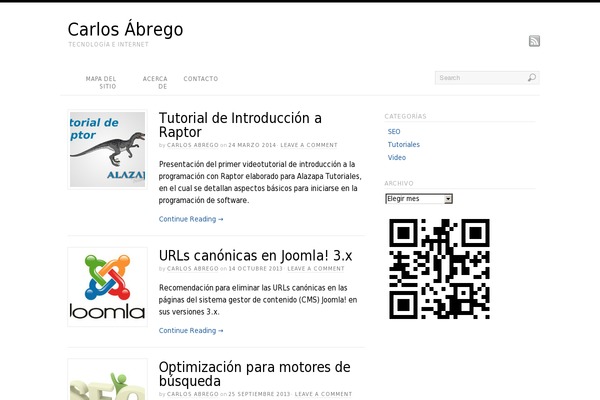The image size is (600, 400).
Task: Open the Video category
Action: pyautogui.click(x=397, y=158)
